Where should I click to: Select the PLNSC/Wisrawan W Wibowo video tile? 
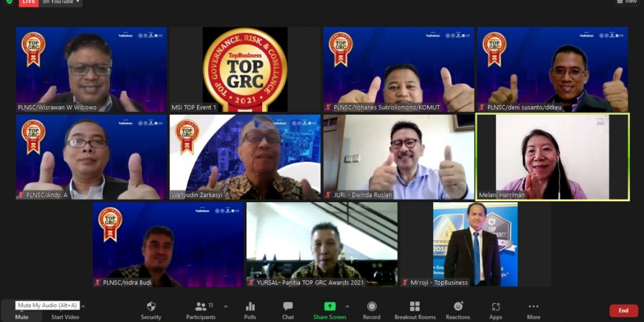[92, 69]
